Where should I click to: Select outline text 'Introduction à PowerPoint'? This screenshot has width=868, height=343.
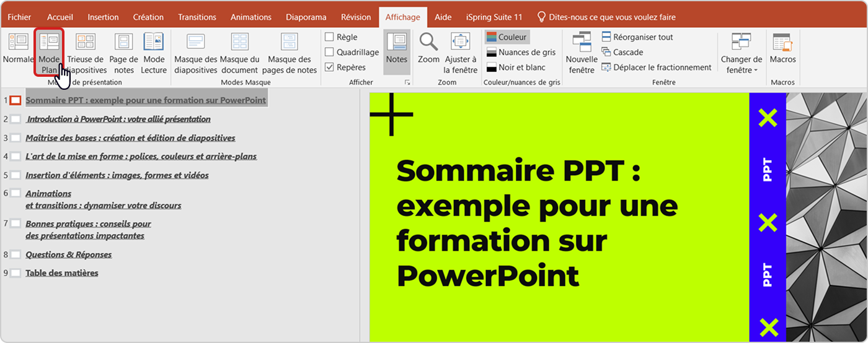pos(74,119)
